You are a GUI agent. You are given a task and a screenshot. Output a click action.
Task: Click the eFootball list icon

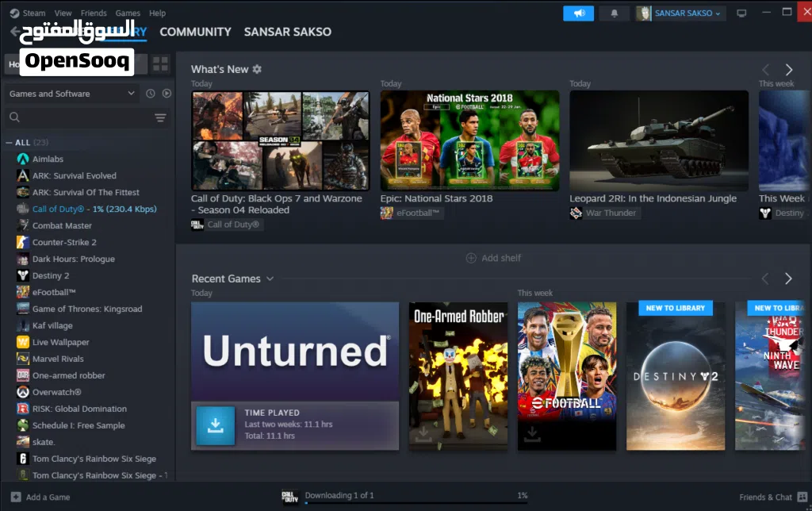[x=23, y=292]
